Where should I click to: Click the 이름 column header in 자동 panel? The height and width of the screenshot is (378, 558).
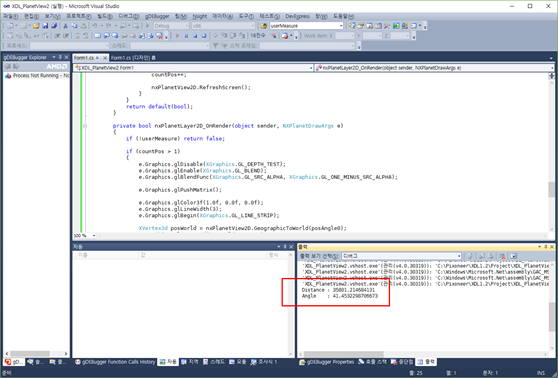click(106, 255)
